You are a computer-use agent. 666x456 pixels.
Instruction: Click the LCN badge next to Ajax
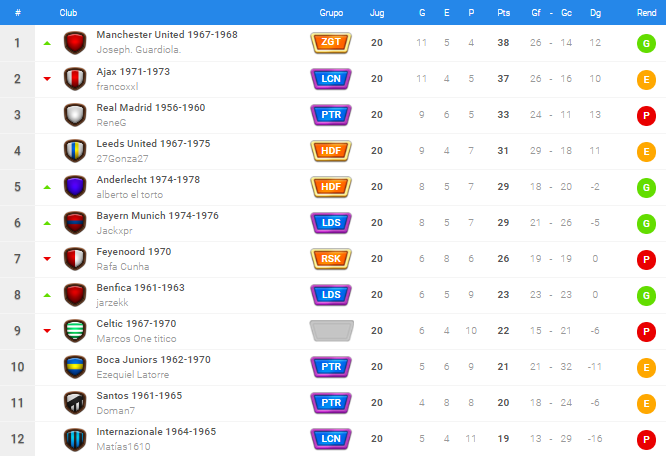click(x=331, y=79)
